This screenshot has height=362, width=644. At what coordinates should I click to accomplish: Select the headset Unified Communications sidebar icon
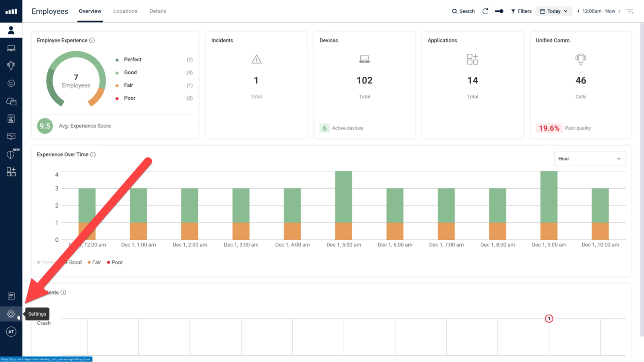pos(11,65)
